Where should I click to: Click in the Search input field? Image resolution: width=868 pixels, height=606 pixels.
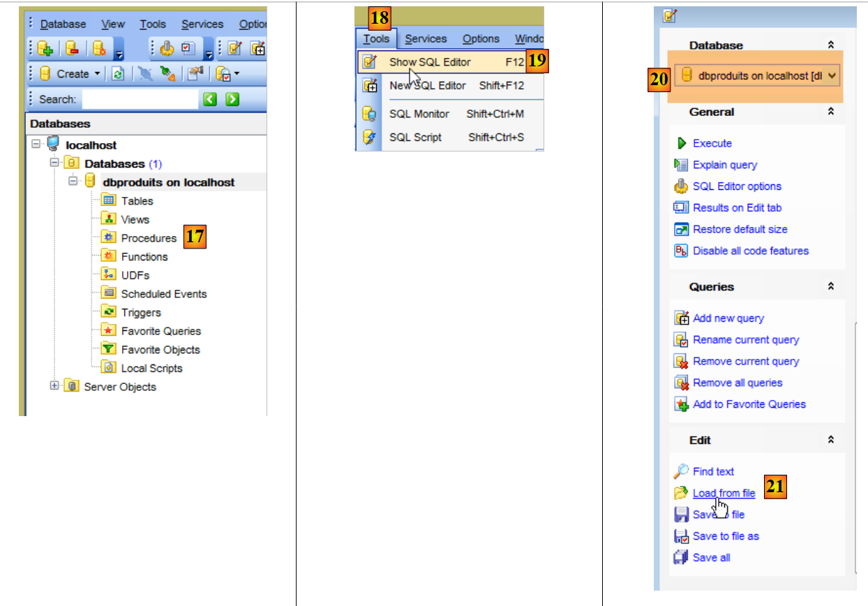coord(140,99)
